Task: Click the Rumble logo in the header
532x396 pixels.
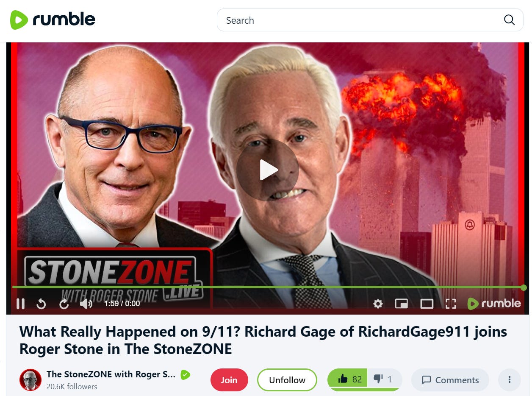Action: [53, 20]
